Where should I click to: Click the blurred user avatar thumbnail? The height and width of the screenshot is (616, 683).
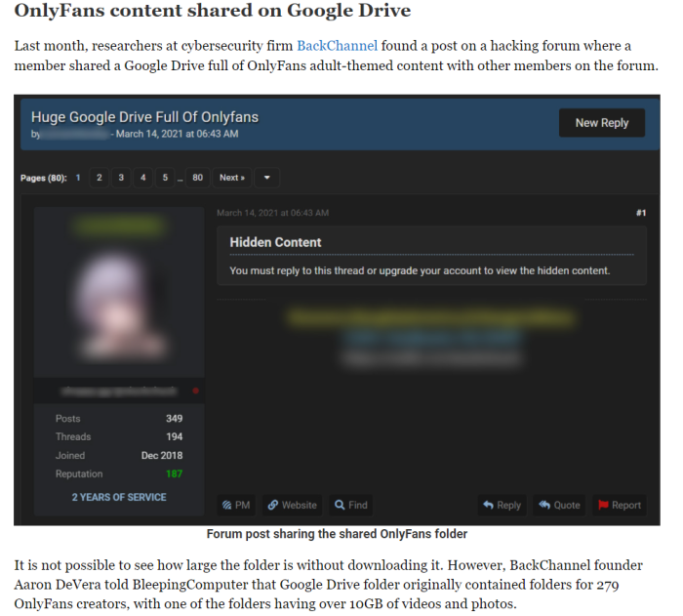120,303
